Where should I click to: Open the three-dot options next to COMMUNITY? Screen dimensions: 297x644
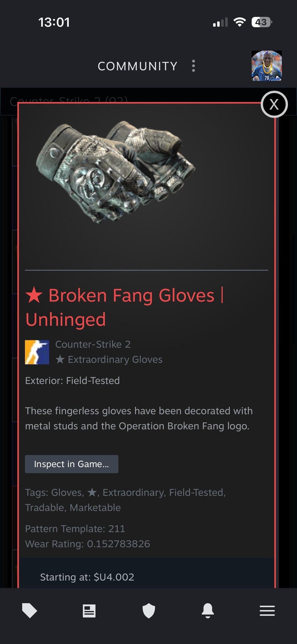pos(194,66)
